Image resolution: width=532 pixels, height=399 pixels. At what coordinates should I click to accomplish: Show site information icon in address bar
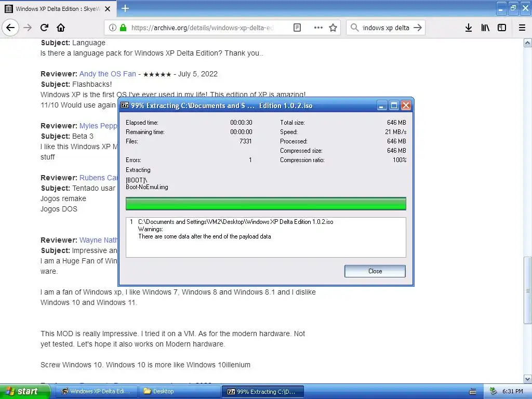pos(113,28)
